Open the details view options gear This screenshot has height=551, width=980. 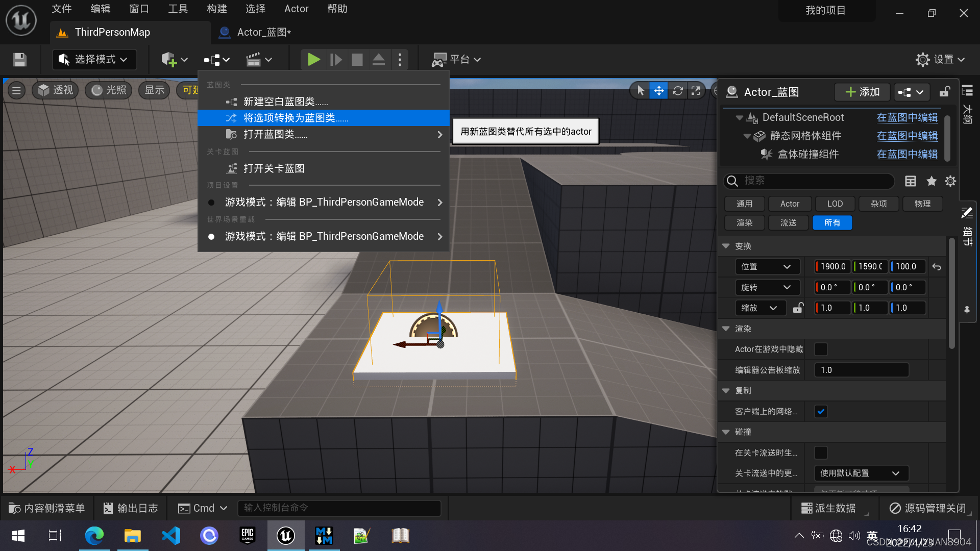[950, 181]
